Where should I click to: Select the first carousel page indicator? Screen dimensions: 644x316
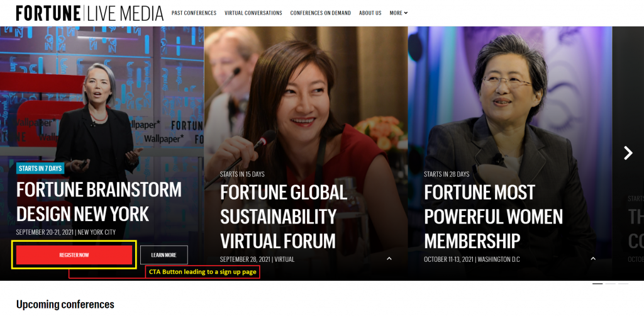coord(597,284)
